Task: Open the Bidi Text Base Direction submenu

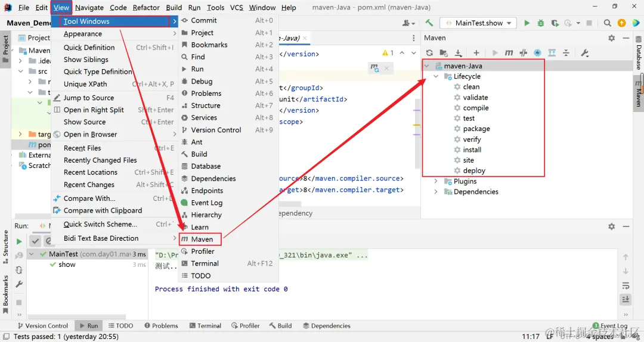Action: coord(115,238)
